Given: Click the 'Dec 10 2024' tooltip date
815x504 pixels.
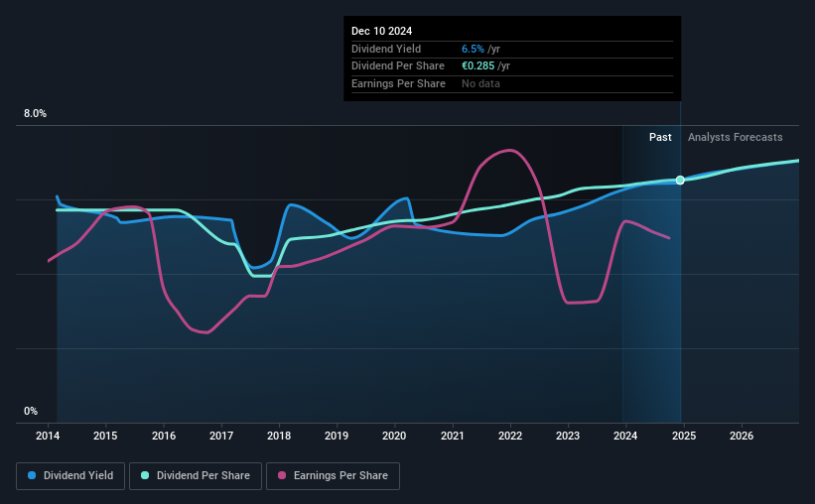Looking at the screenshot, I should pos(381,31).
